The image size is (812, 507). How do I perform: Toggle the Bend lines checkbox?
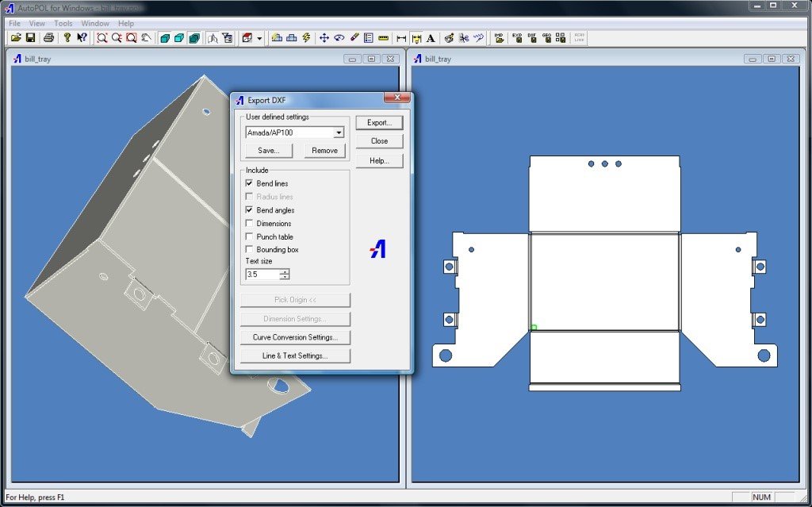coord(249,183)
